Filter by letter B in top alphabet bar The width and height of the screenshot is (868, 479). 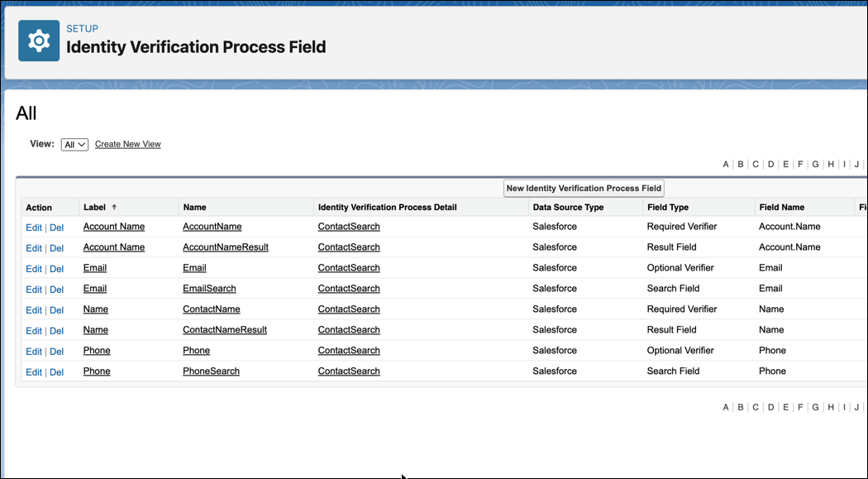[741, 165]
